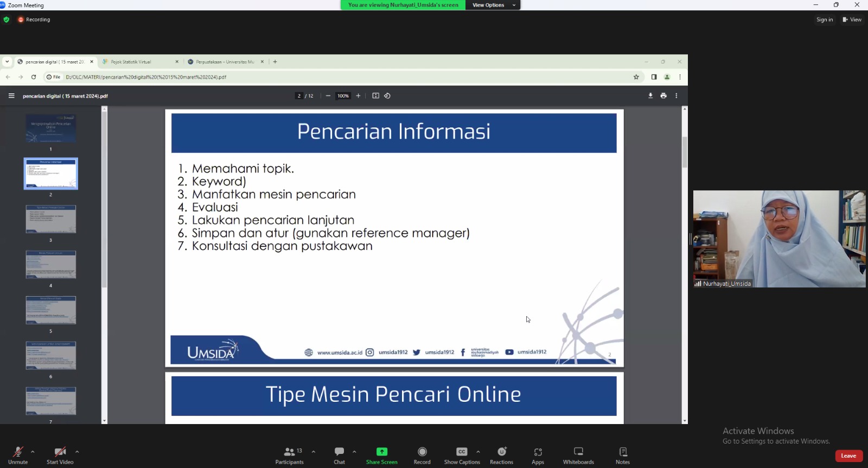Start recording with Record button
Image resolution: width=868 pixels, height=468 pixels.
click(422, 455)
